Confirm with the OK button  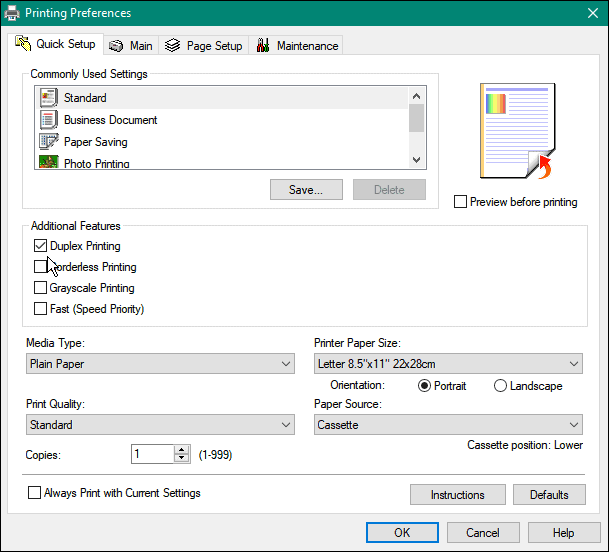coord(402,532)
